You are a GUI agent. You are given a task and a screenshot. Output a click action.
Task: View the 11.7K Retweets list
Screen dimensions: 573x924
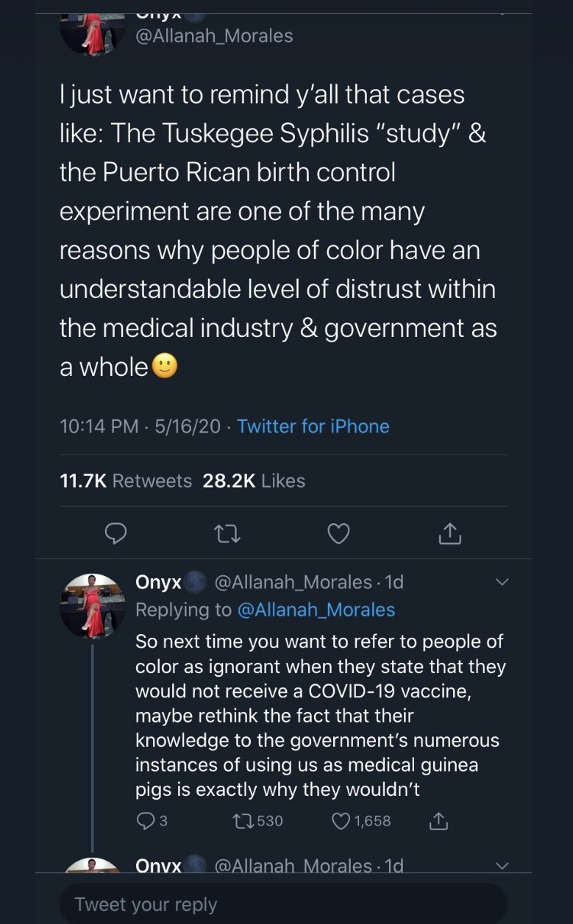click(125, 480)
